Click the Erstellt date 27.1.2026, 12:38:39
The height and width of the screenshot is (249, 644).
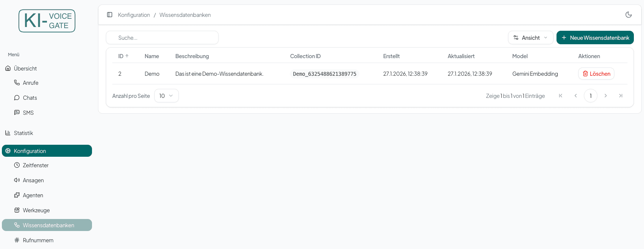[x=405, y=73]
